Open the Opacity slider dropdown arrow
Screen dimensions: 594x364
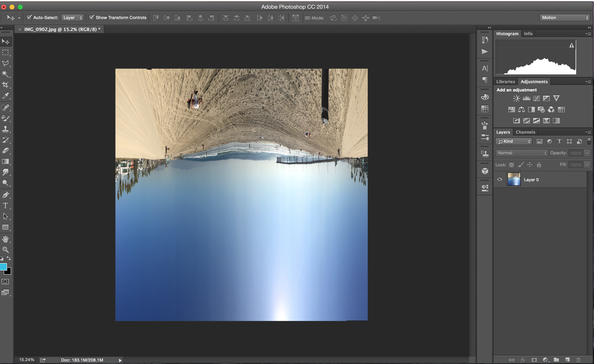point(587,153)
